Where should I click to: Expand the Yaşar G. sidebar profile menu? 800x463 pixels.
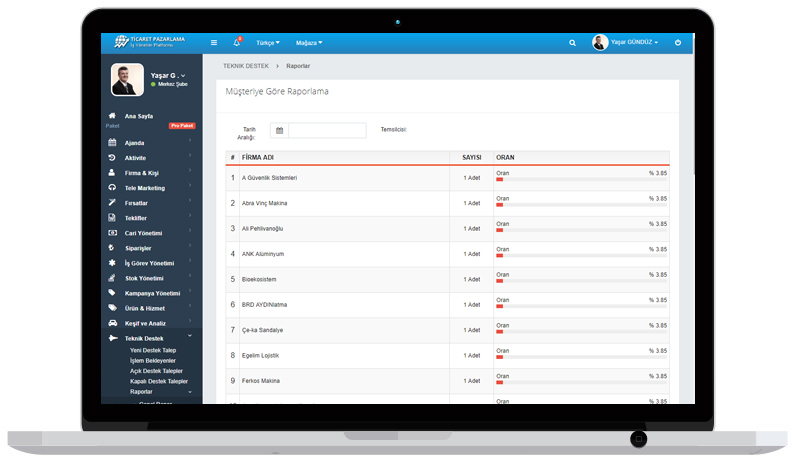[x=168, y=76]
